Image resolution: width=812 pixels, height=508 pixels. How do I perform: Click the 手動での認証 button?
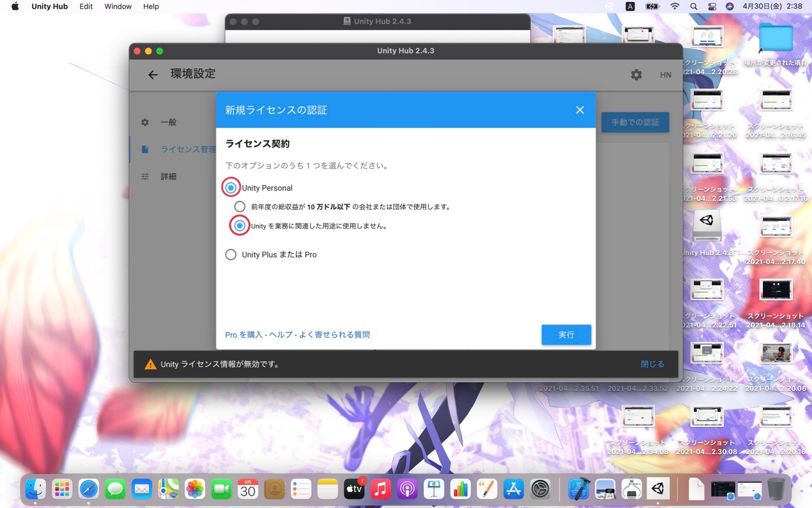pos(635,122)
